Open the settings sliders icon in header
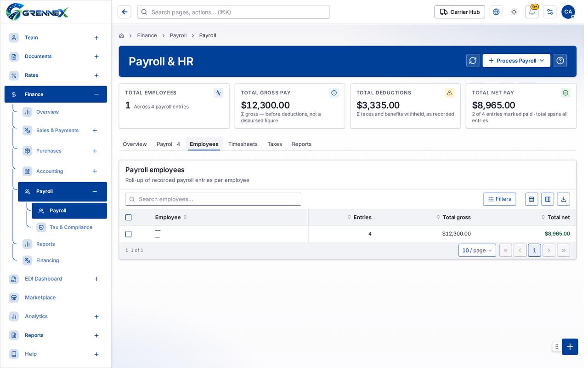588x368 pixels. pyautogui.click(x=550, y=12)
